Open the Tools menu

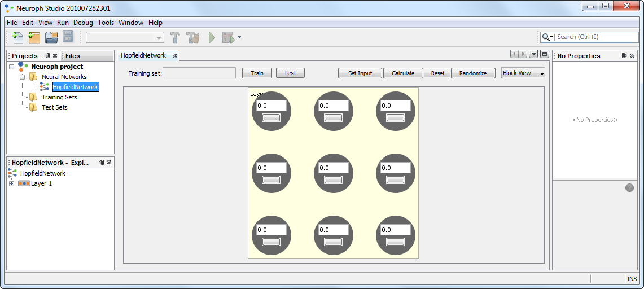106,23
